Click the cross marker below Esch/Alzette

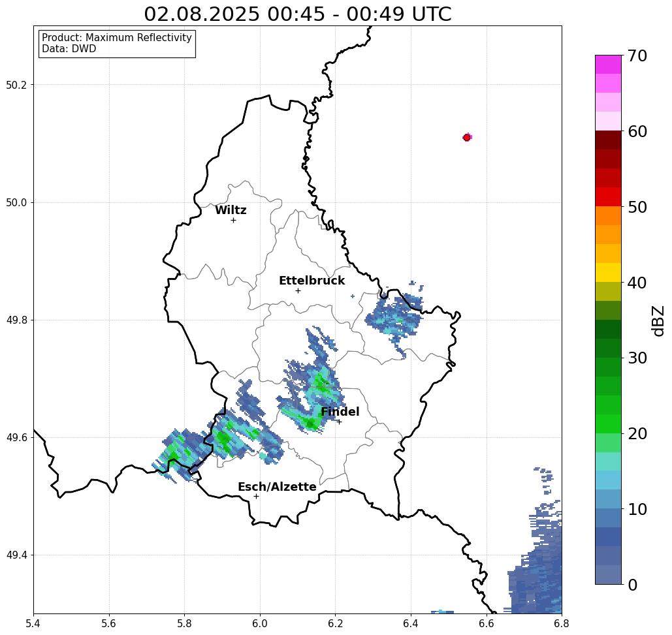[x=256, y=496]
